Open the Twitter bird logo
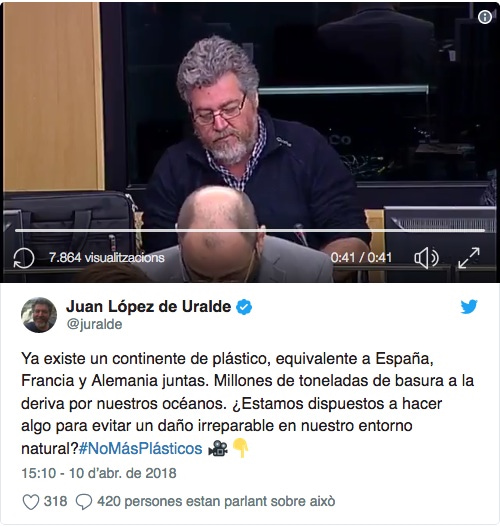Viewport: 500px width, 527px height. click(469, 306)
